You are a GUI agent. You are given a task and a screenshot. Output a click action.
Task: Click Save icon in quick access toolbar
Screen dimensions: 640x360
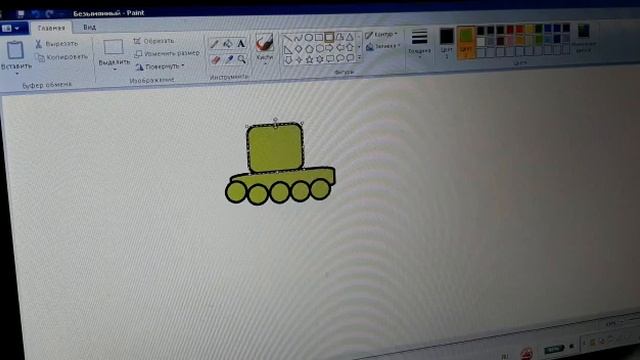tap(20, 14)
